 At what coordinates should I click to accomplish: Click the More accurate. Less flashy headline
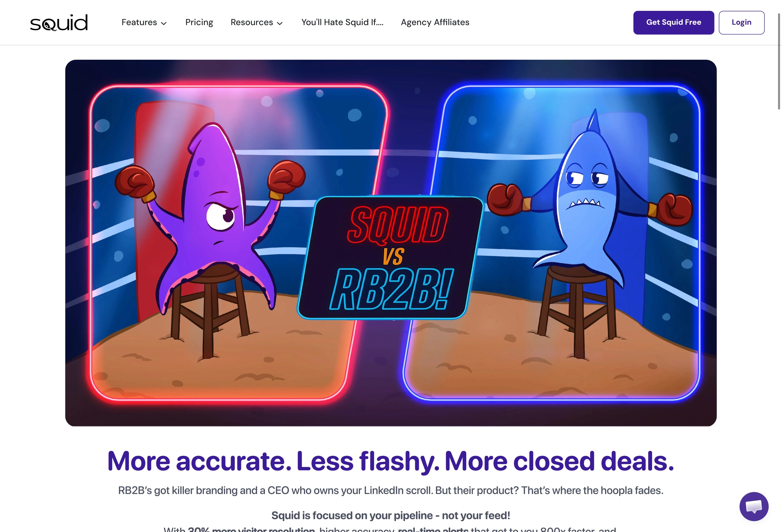coord(391,461)
